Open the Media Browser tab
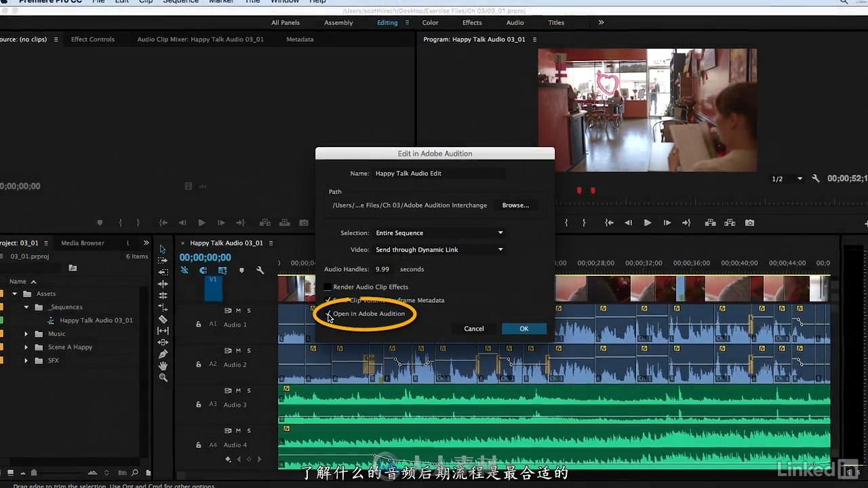This screenshot has height=488, width=868. pos(83,243)
